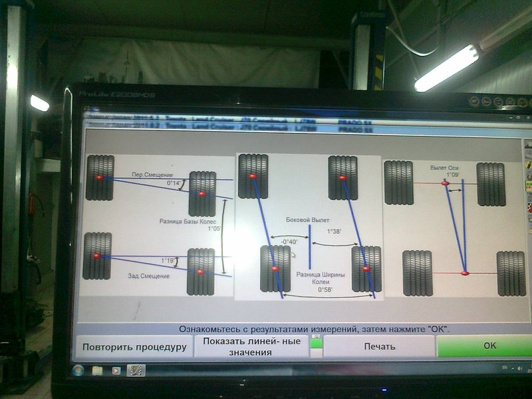
Task: Click the green-red bar chart sidebar icon
Action: 529,186
